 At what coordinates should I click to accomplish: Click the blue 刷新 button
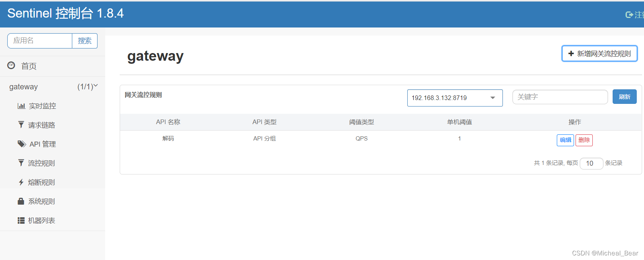pos(624,97)
